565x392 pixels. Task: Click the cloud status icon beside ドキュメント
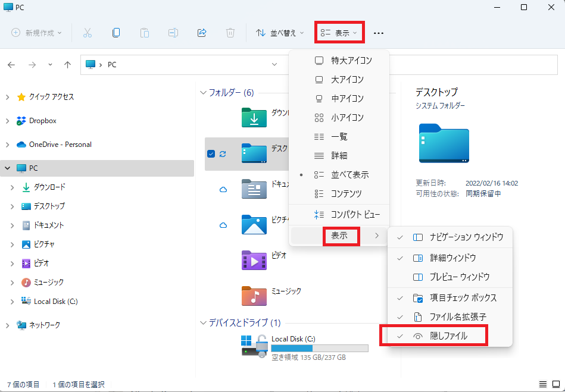tap(223, 190)
